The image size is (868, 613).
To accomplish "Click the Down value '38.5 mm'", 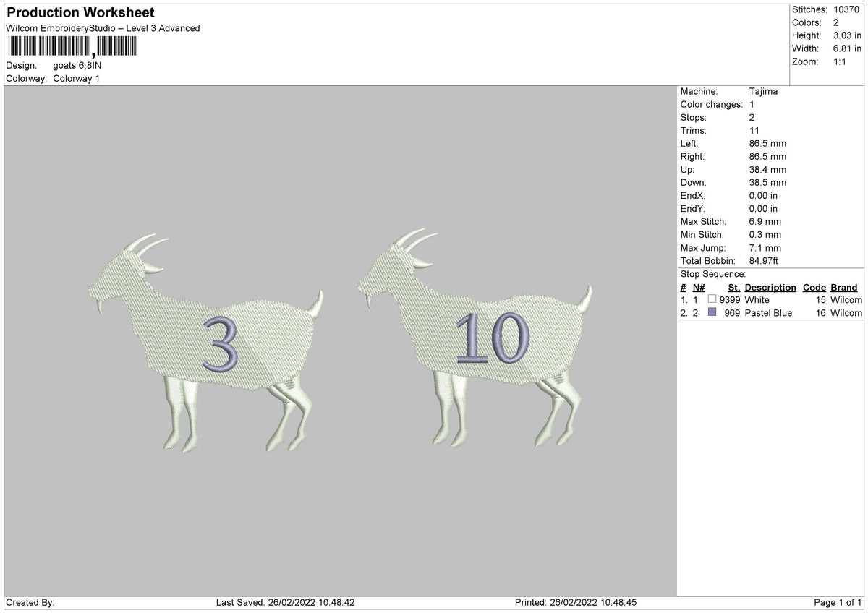I will 768,183.
